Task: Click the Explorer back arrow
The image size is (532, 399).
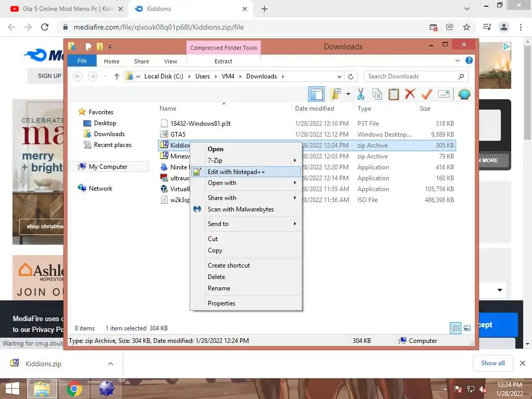Action: point(78,76)
